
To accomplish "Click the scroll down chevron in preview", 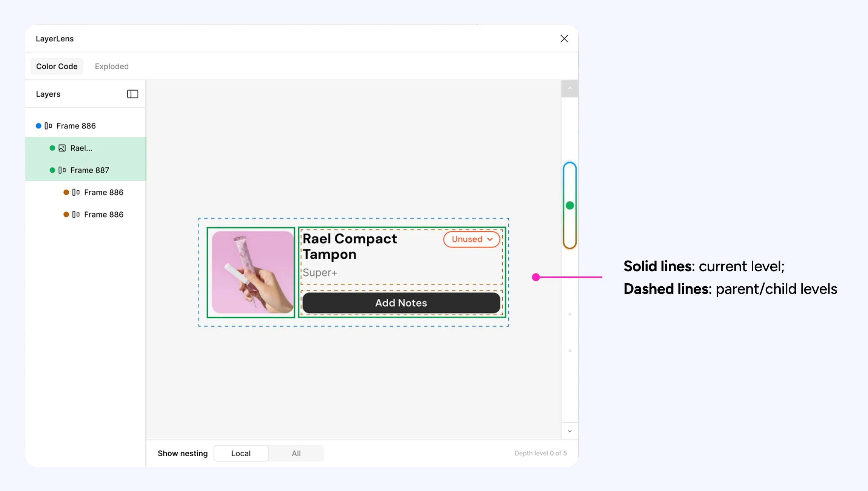I will coord(570,431).
